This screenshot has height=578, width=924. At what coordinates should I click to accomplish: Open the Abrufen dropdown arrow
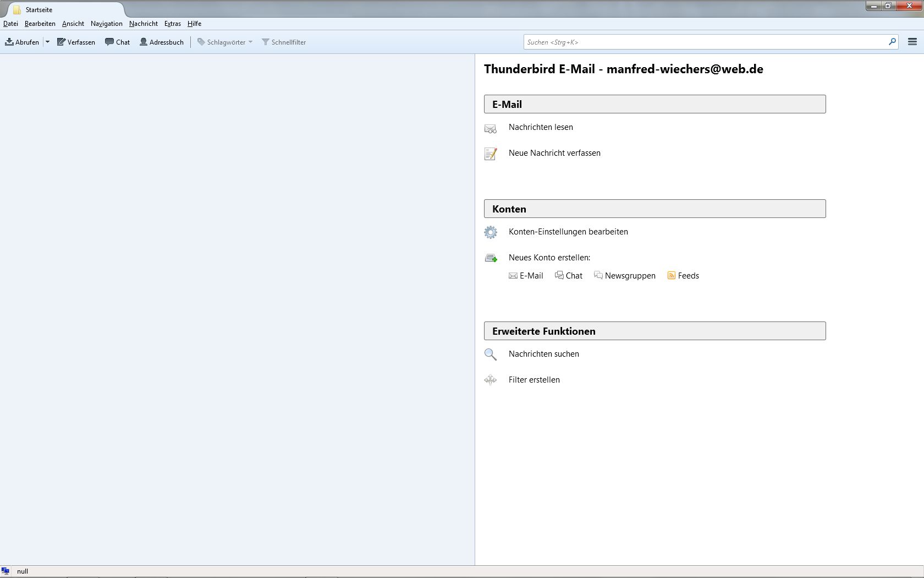coord(48,42)
